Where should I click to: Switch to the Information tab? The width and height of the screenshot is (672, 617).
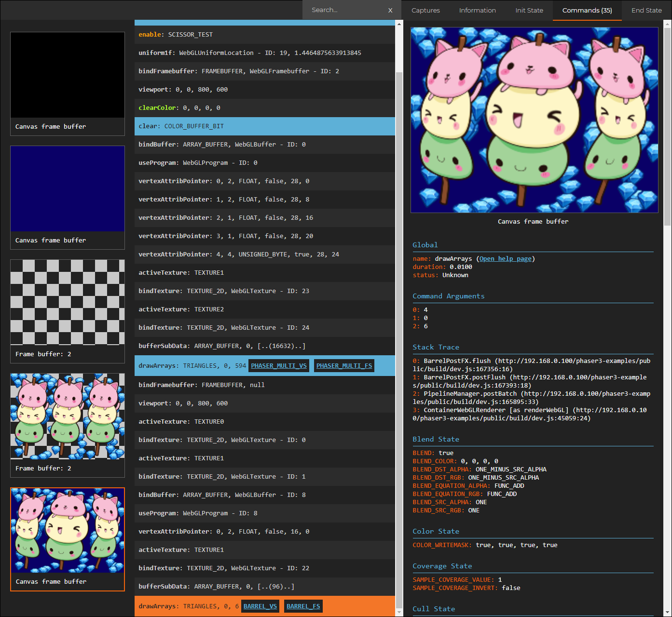(x=477, y=10)
